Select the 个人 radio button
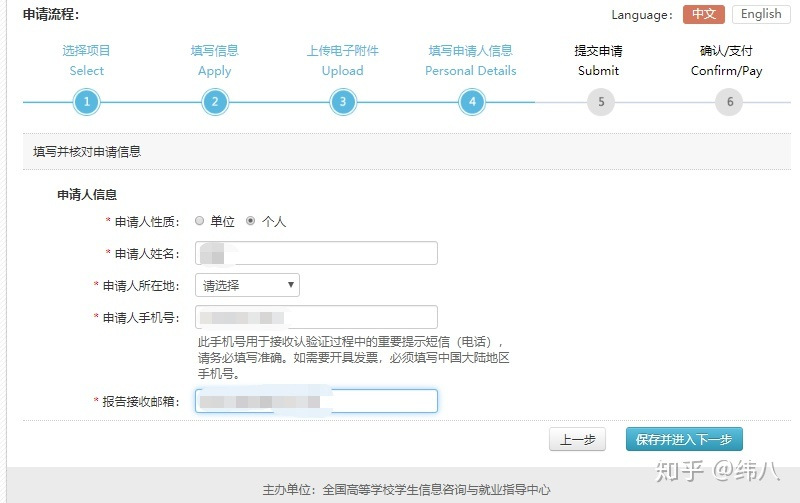This screenshot has width=800, height=503. point(251,221)
